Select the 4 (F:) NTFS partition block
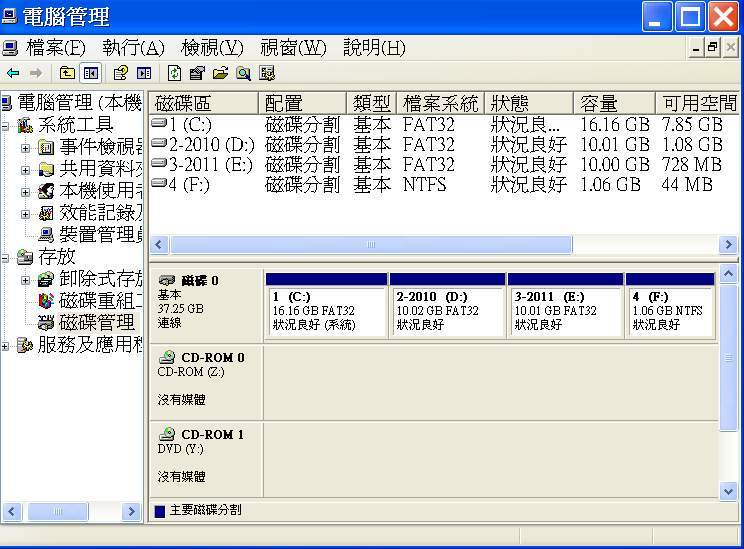 click(670, 306)
